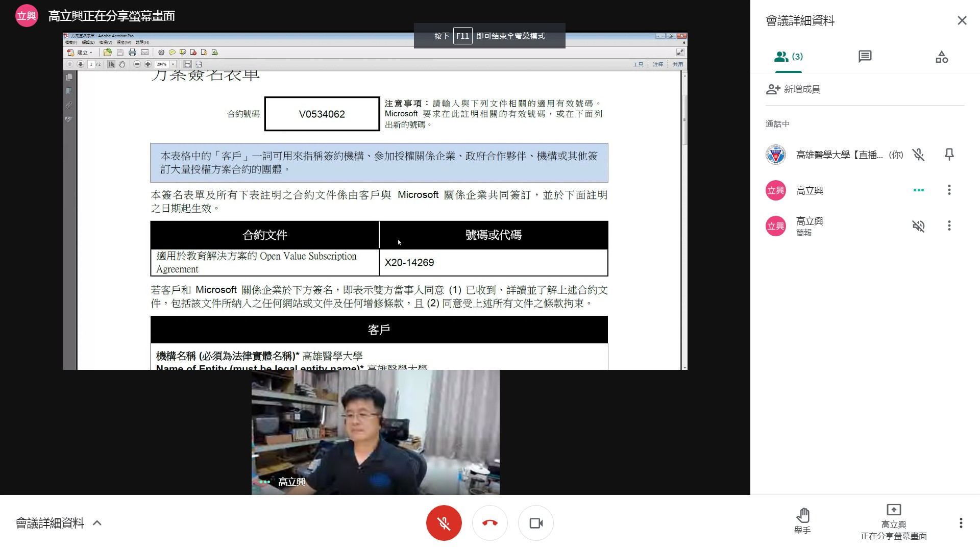980x551 pixels.
Task: Click the sticky note comment icon
Action: [x=172, y=53]
